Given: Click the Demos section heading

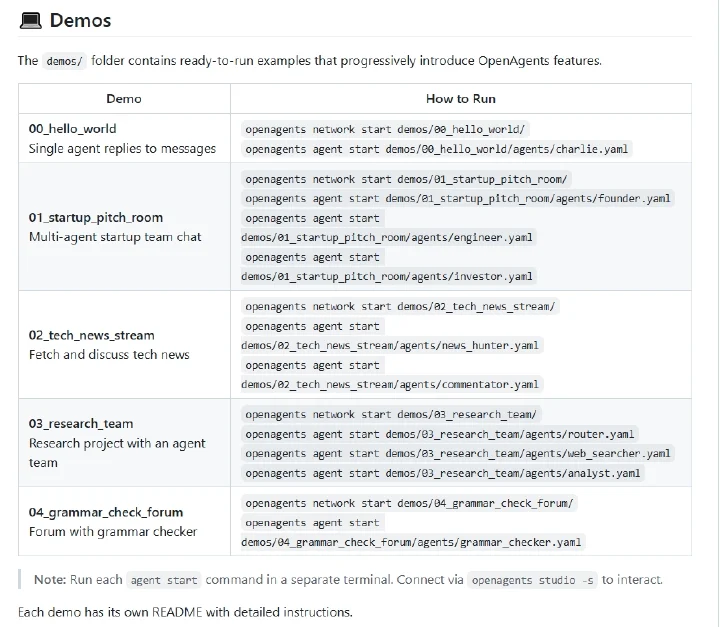Looking at the screenshot, I should pos(80,21).
